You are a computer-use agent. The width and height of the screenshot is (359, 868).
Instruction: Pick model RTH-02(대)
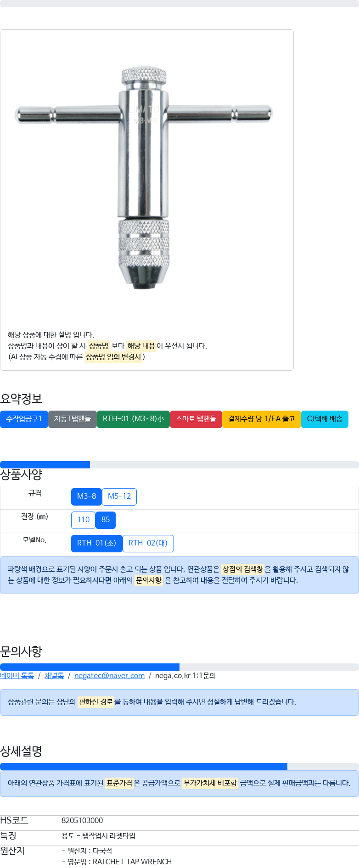coord(148,543)
